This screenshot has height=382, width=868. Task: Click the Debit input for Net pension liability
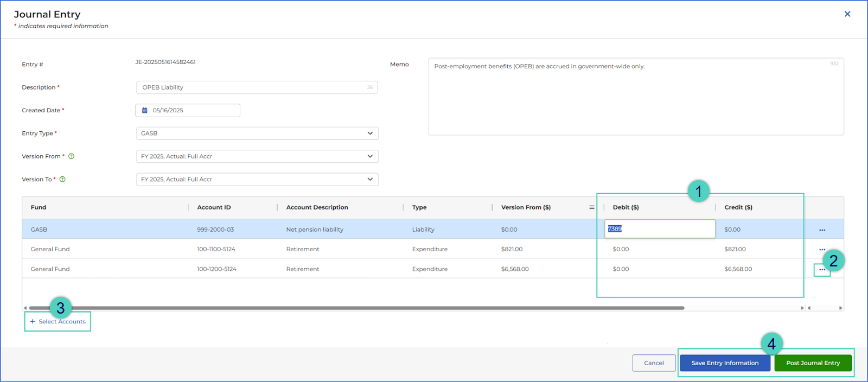coord(660,229)
